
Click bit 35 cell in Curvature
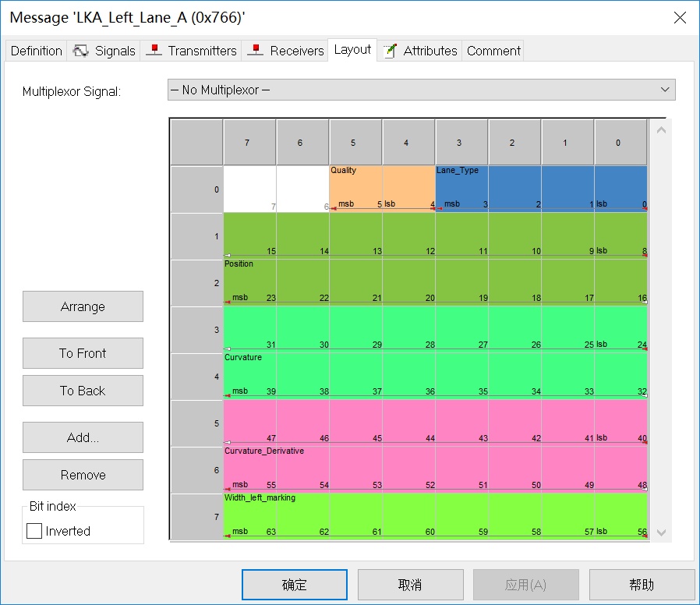[462, 376]
